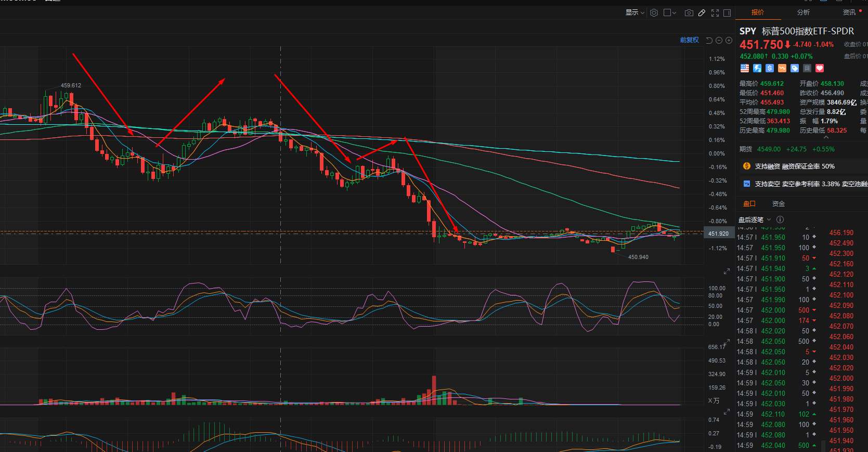Open chart settings gear icon

[654, 13]
